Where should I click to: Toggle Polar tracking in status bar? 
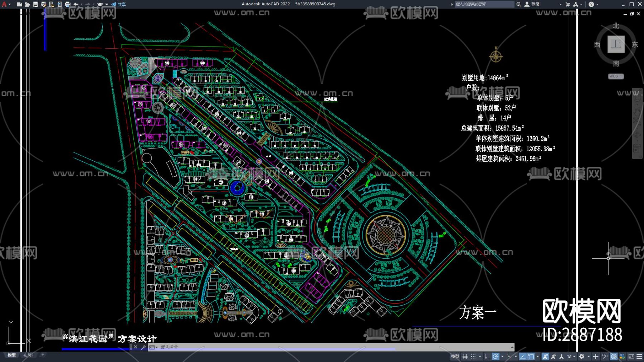[x=496, y=356]
